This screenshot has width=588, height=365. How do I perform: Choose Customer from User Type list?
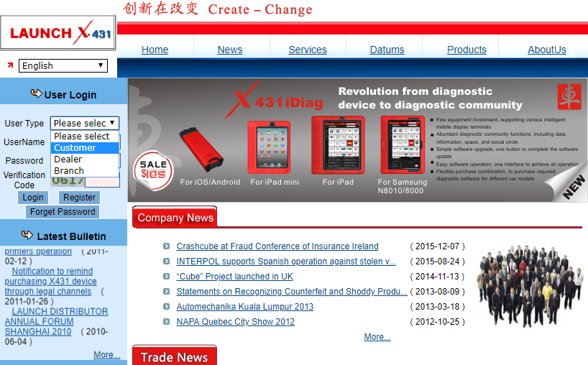[x=85, y=147]
